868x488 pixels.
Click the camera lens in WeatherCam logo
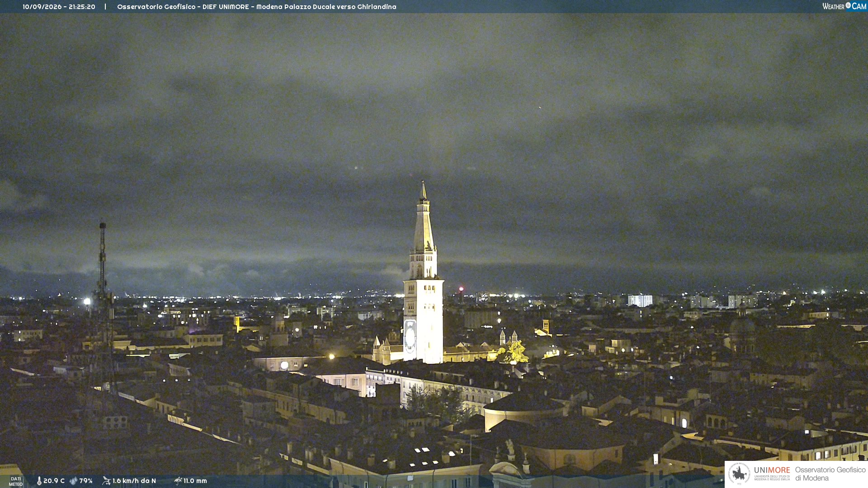(848, 5)
